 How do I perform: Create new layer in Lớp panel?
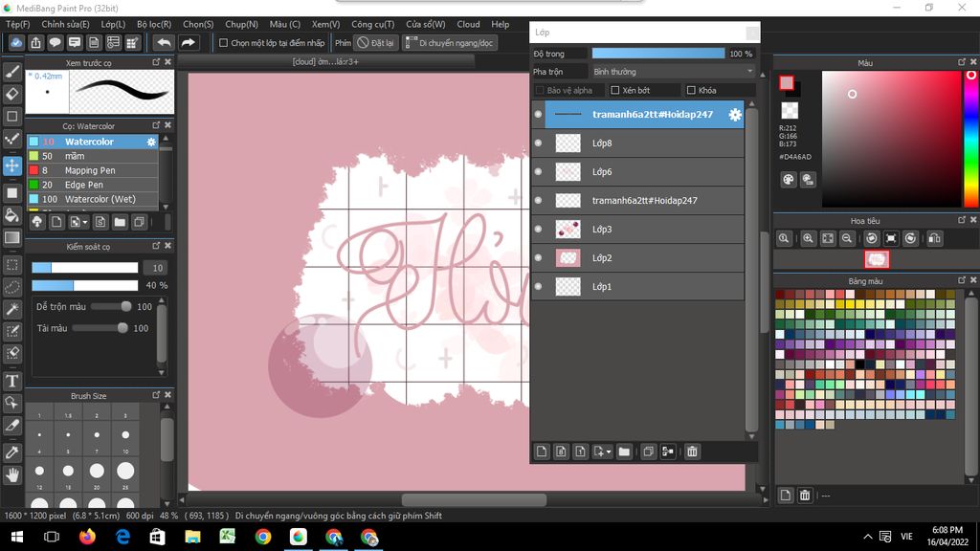[542, 452]
